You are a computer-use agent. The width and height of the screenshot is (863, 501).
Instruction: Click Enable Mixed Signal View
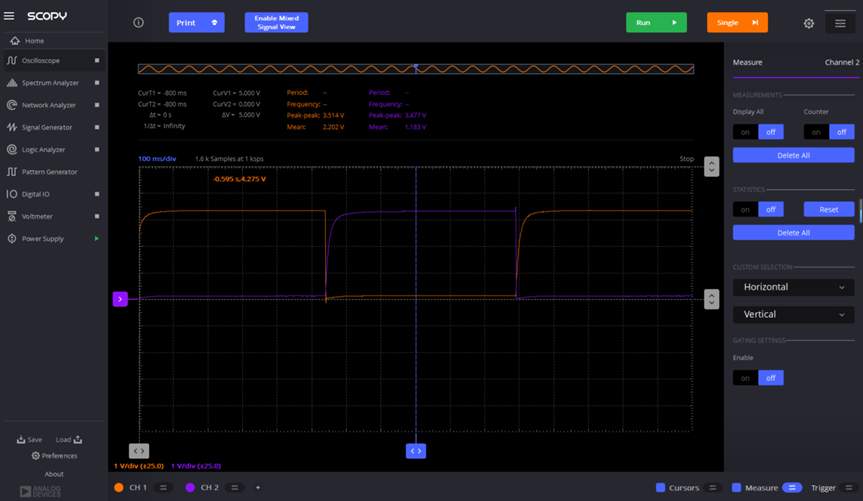276,23
